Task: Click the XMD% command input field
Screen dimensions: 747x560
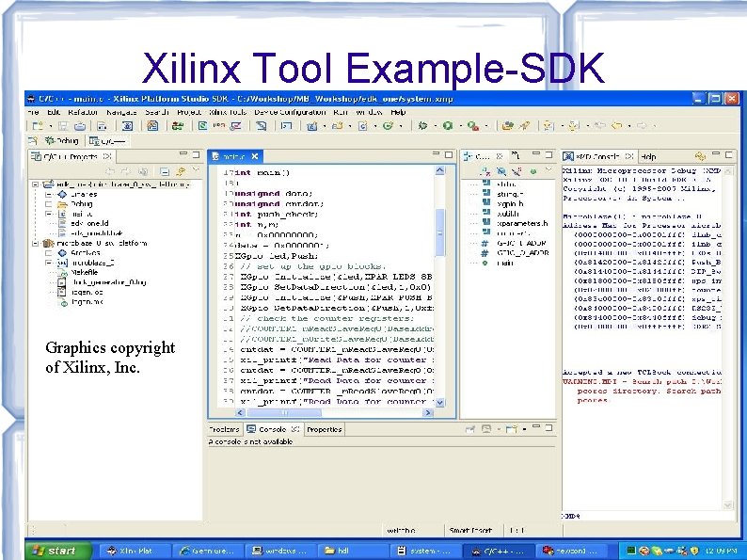Action: click(x=650, y=516)
